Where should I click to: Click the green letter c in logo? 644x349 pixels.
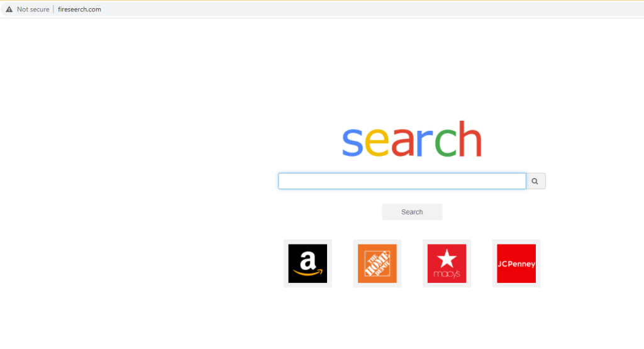[446, 143]
